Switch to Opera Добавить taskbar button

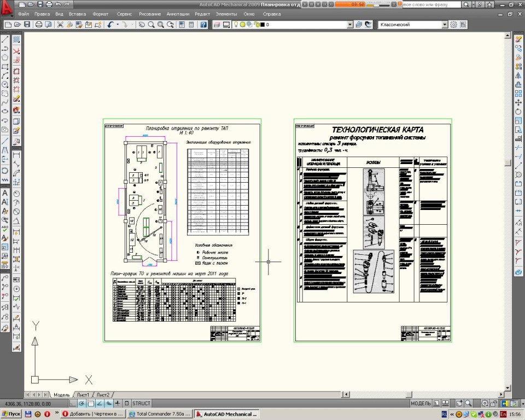(x=93, y=414)
